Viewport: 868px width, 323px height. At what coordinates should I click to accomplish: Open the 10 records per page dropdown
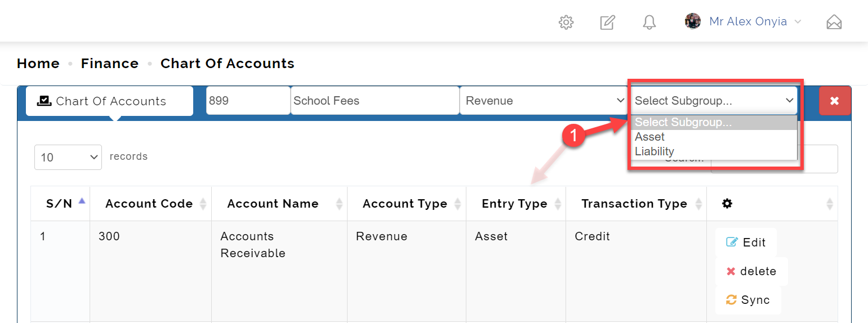[68, 157]
